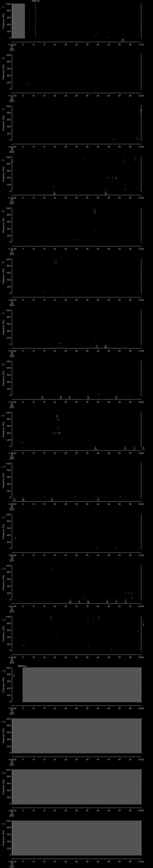Image resolution: width=153 pixels, height=868 pixels.
Task: Click the 19:00 end time label
Action: point(141,453)
